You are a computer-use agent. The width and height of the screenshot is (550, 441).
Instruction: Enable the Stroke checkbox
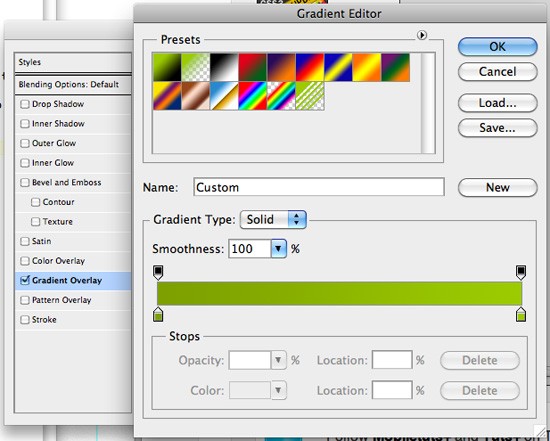pos(25,320)
